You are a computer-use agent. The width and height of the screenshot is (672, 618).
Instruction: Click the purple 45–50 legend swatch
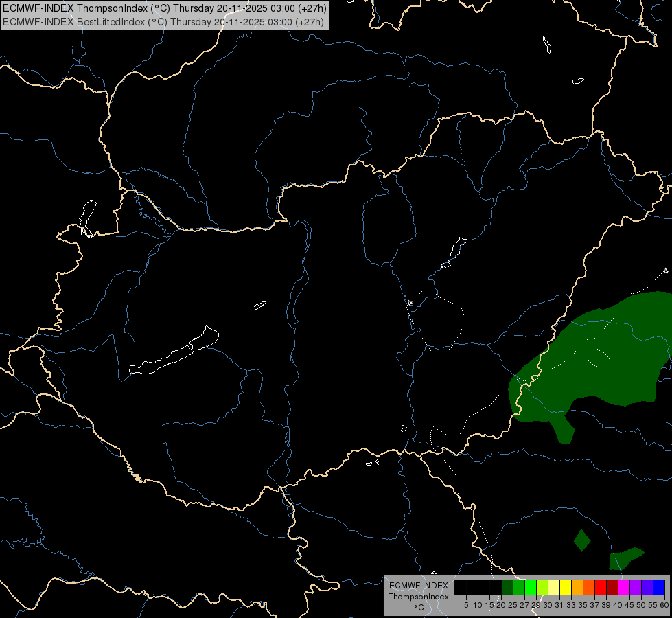click(636, 587)
